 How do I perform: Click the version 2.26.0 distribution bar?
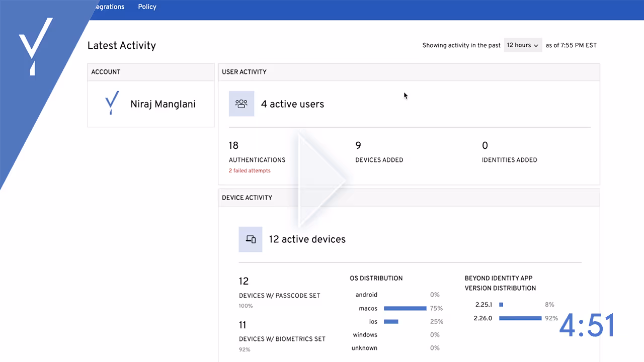click(x=520, y=318)
